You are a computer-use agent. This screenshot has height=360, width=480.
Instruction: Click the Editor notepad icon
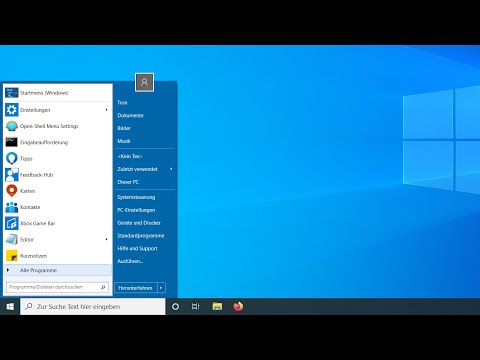click(12, 239)
